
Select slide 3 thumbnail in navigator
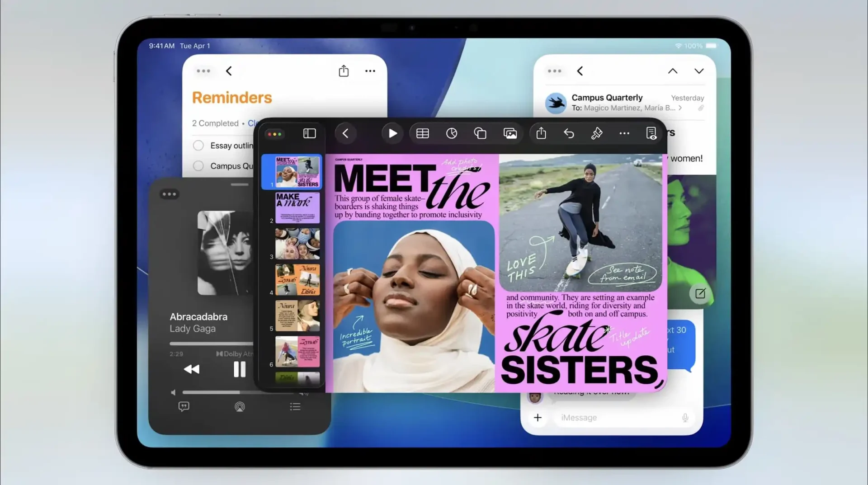coord(297,244)
